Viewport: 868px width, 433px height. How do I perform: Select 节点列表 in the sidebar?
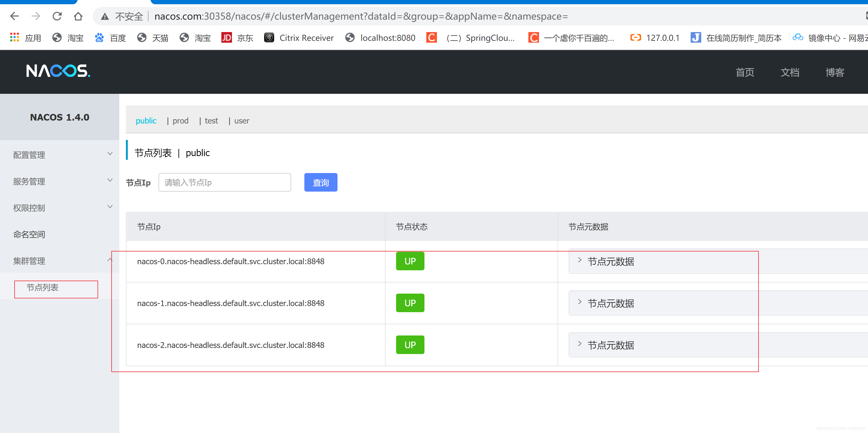coord(42,288)
